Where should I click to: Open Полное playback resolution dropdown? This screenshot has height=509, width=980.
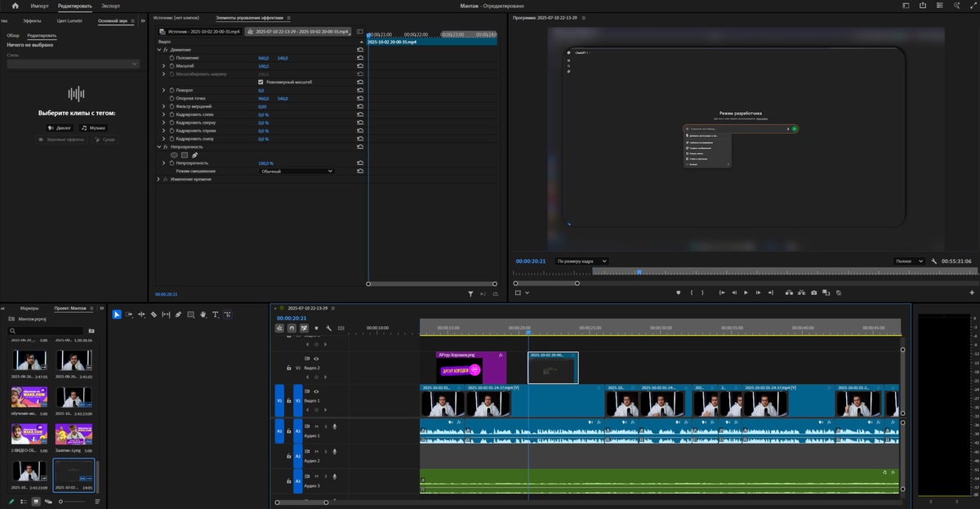910,261
